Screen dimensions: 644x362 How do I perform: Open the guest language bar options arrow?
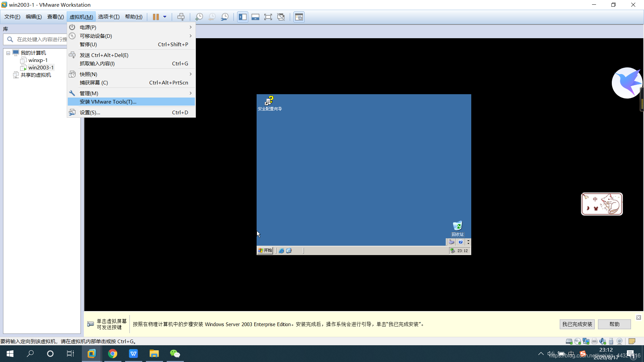tap(468, 242)
